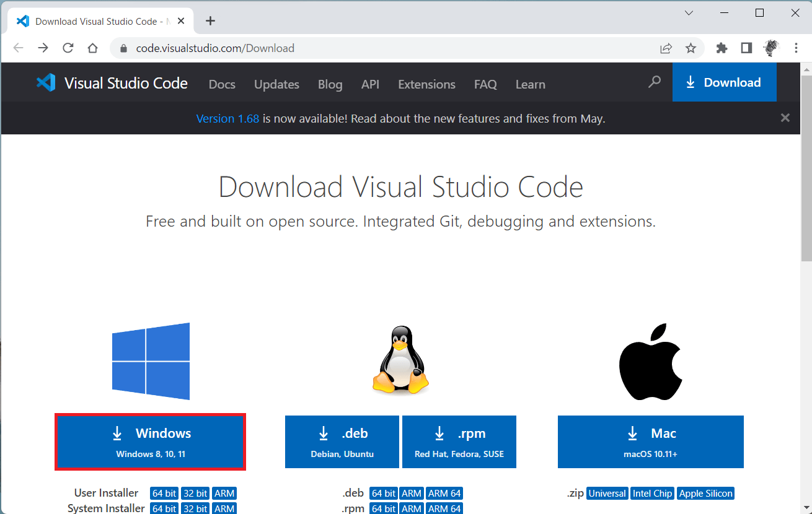Screen dimensions: 812x514
Task: Reload the current page
Action: (67, 48)
